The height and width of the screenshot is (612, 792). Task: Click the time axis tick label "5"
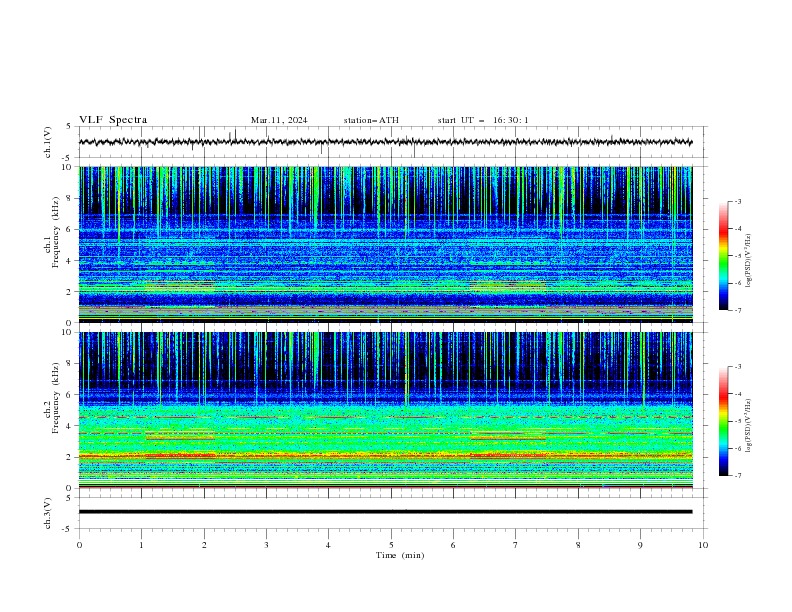pos(391,545)
